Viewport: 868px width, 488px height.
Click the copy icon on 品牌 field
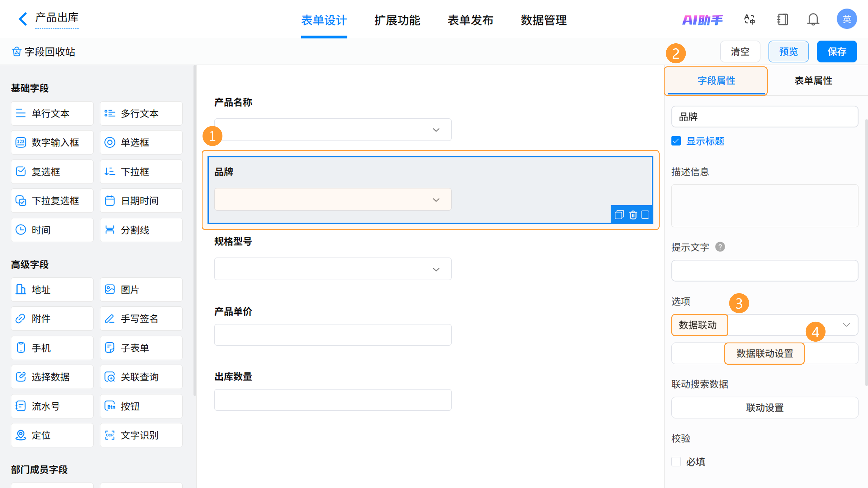pos(619,215)
